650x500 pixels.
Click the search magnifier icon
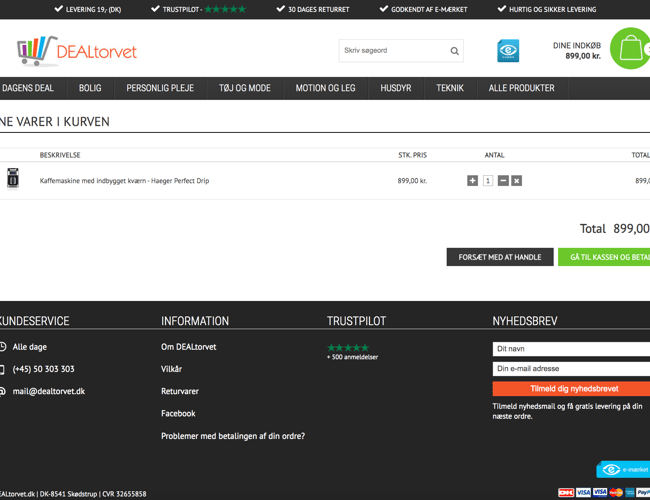pyautogui.click(x=454, y=51)
